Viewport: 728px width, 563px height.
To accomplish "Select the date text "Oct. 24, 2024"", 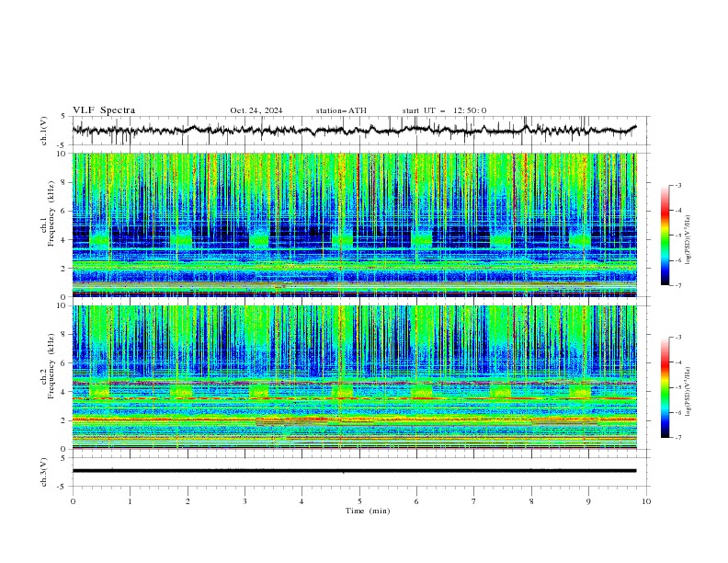I will coord(256,110).
